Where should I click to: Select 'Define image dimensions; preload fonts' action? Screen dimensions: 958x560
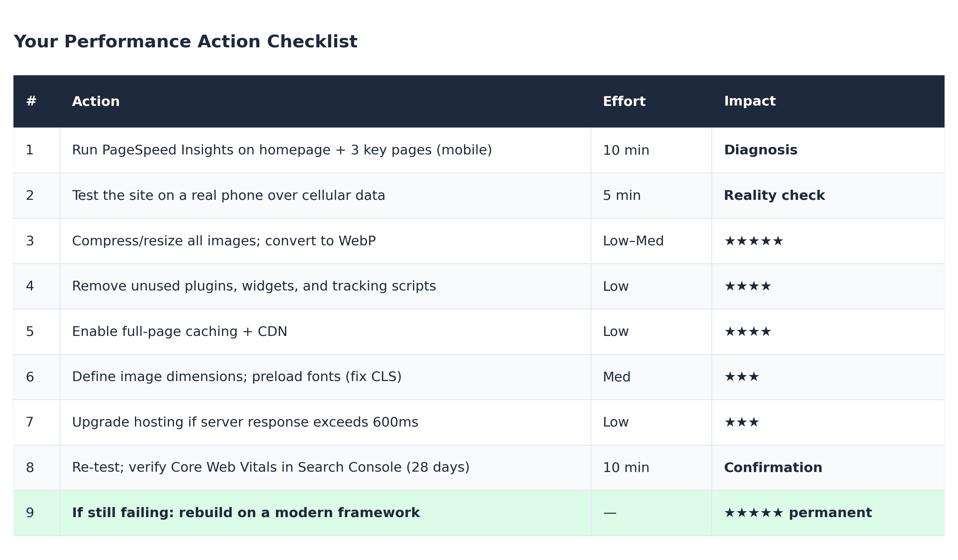click(x=237, y=377)
